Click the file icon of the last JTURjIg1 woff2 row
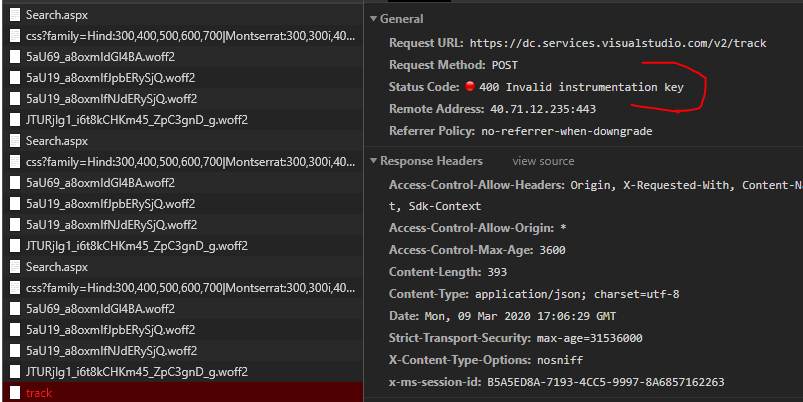 tap(15, 372)
